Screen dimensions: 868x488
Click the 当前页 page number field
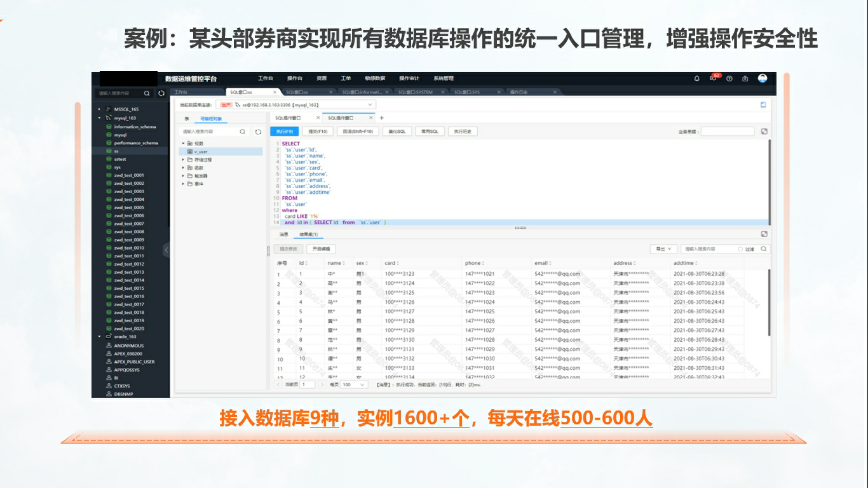coord(308,384)
